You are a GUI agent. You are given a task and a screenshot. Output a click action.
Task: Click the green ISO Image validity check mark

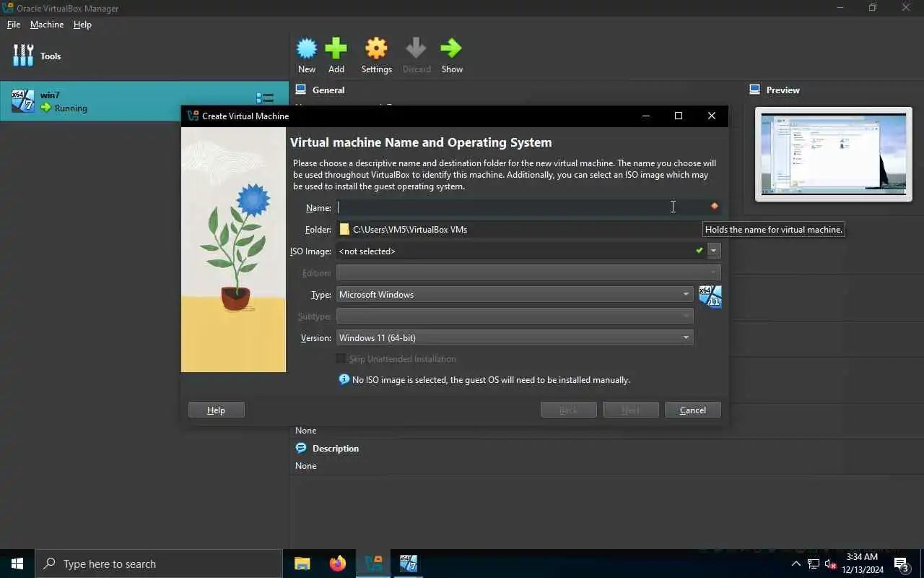pos(699,251)
